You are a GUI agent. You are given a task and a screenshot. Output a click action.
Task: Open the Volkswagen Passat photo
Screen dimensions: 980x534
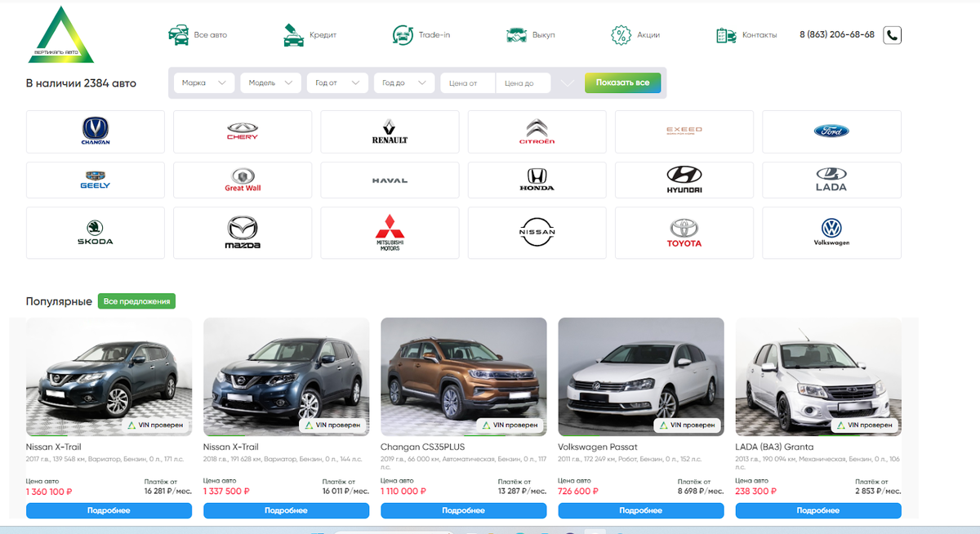point(641,377)
